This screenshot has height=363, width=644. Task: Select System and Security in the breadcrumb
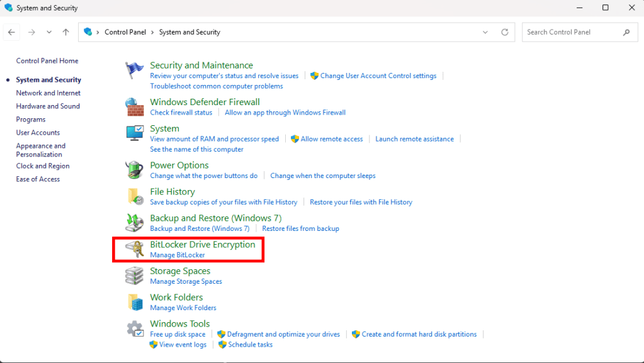[189, 32]
